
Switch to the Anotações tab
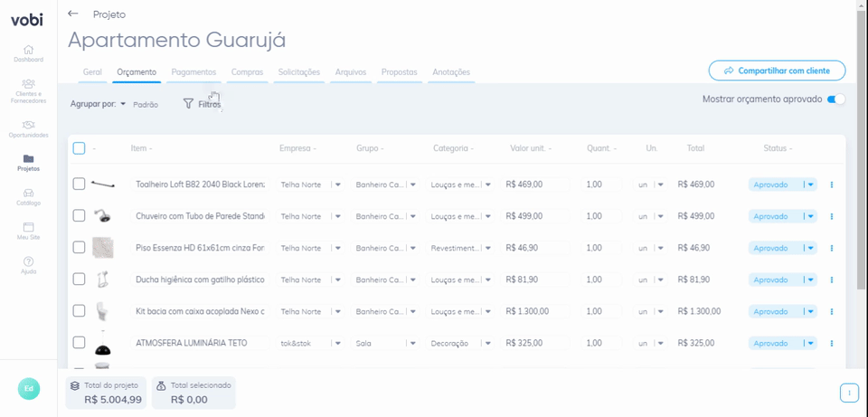pos(451,72)
